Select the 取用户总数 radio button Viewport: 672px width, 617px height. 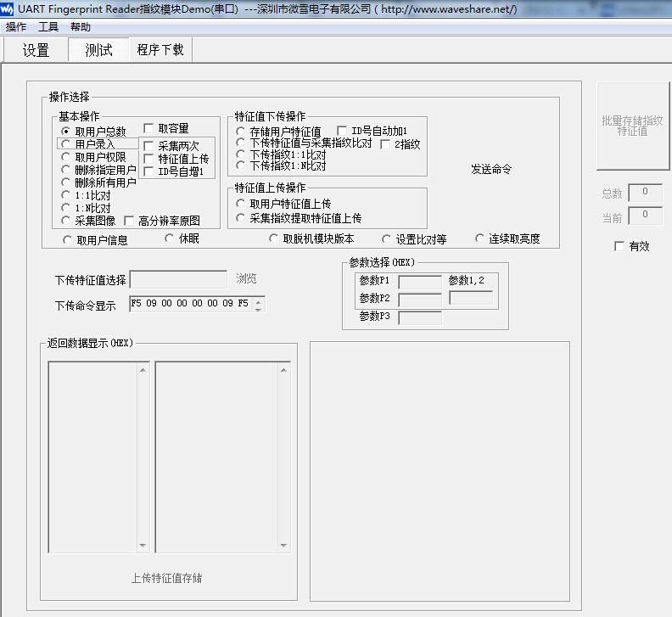pos(65,132)
